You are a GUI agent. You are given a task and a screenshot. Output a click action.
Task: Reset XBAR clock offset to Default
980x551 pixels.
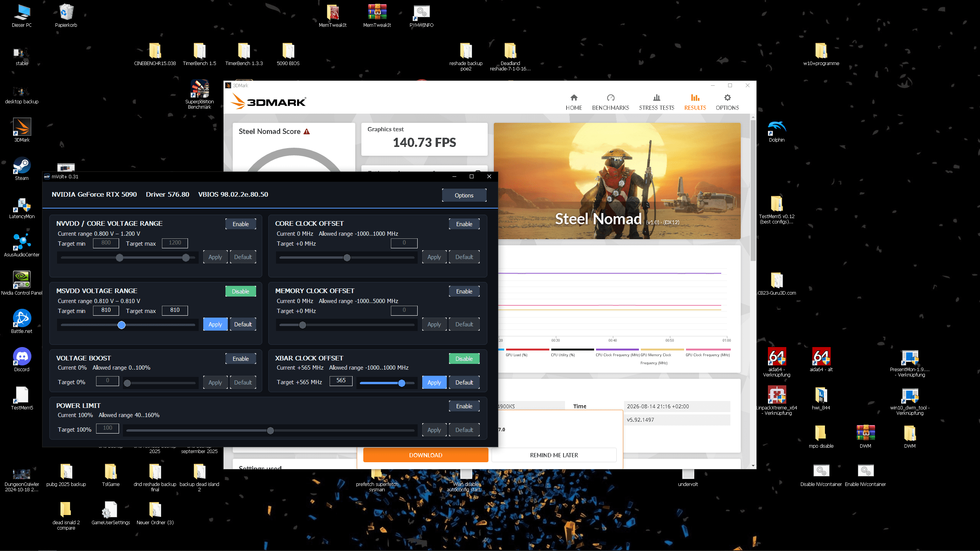[x=464, y=382]
